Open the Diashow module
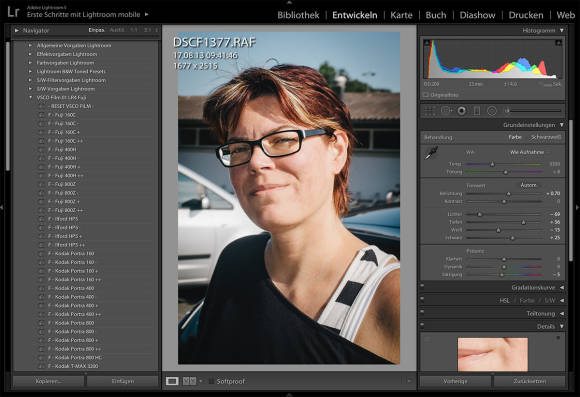580x397 pixels. coord(477,15)
